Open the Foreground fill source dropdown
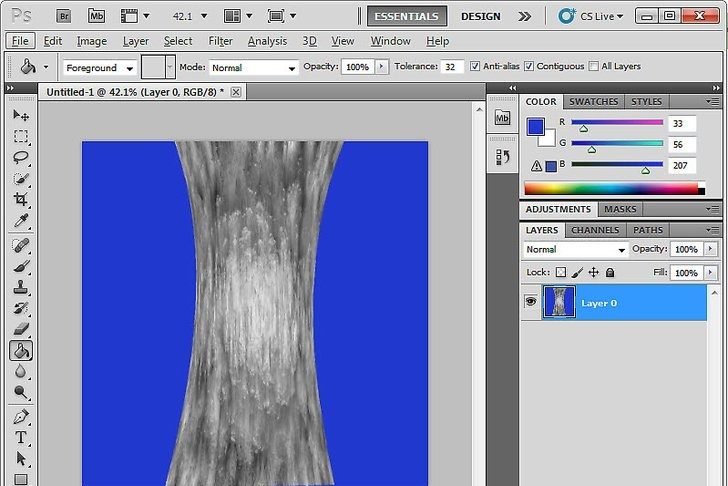 click(x=100, y=68)
